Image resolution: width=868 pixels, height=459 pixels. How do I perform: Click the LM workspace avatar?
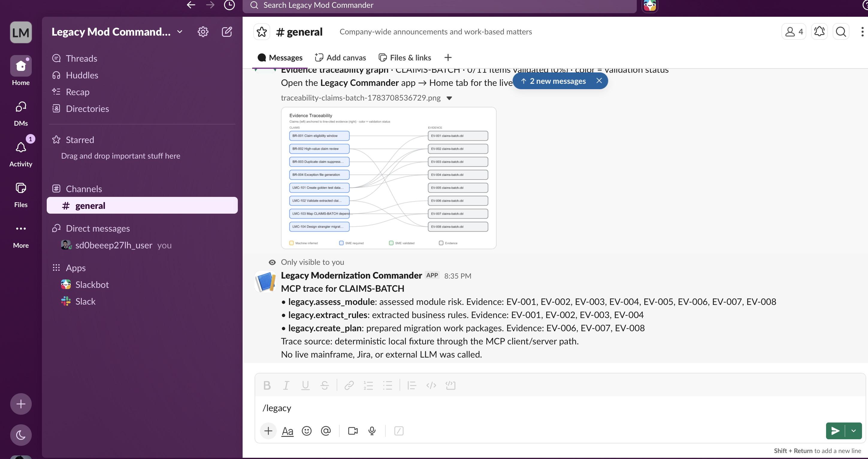tap(21, 32)
